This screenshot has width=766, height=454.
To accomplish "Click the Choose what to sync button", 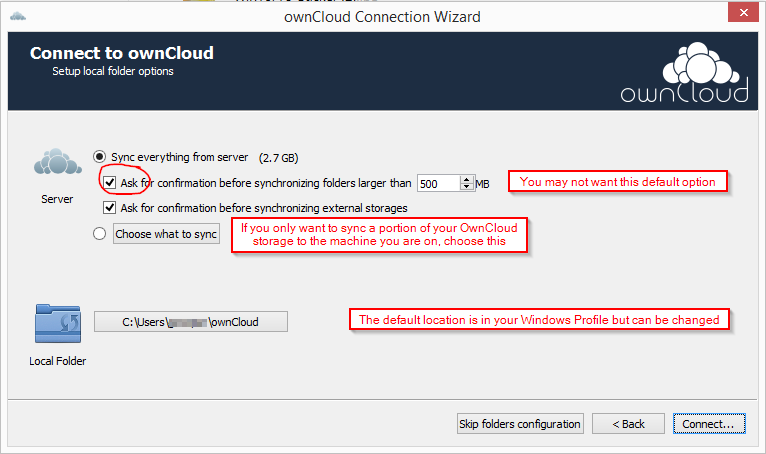I will [166, 234].
